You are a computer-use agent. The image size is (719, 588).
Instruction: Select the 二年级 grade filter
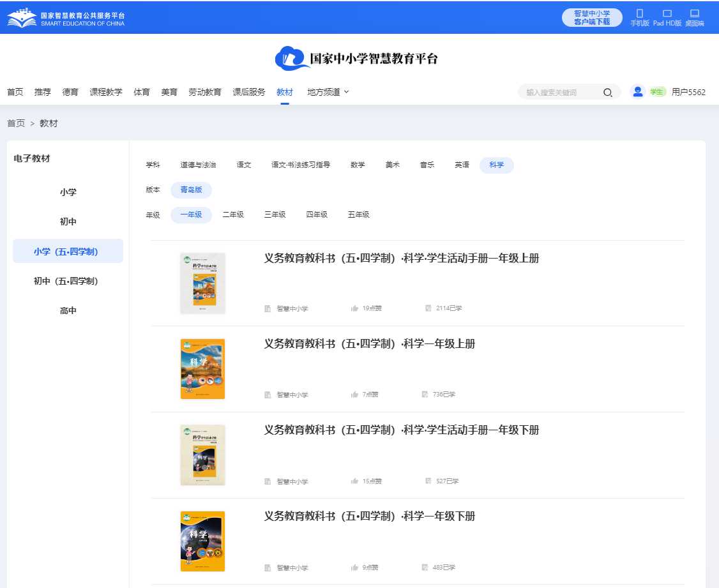click(233, 215)
